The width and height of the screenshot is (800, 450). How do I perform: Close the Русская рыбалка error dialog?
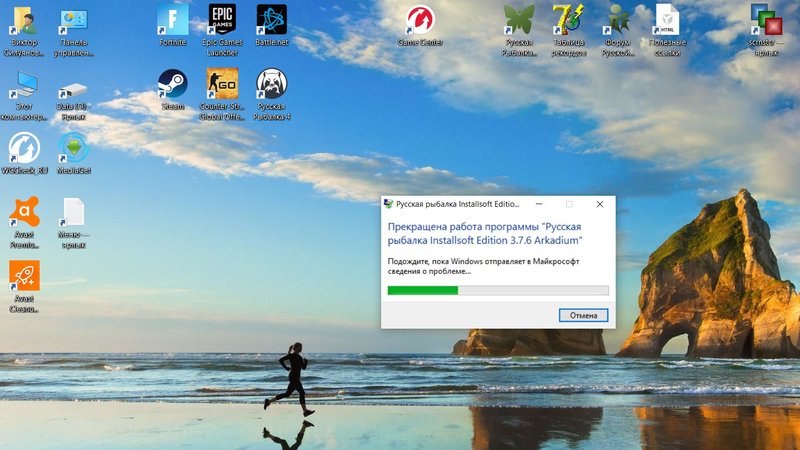(x=599, y=204)
